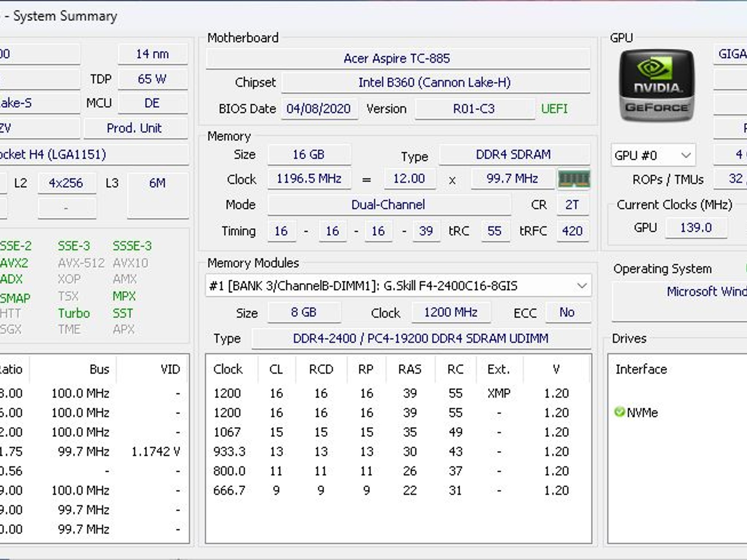Image resolution: width=747 pixels, height=560 pixels.
Task: Click the Ext. column header
Action: point(499,369)
